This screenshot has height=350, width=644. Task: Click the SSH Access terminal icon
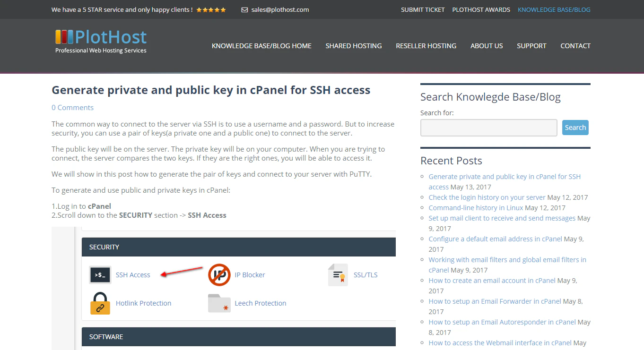click(x=100, y=274)
